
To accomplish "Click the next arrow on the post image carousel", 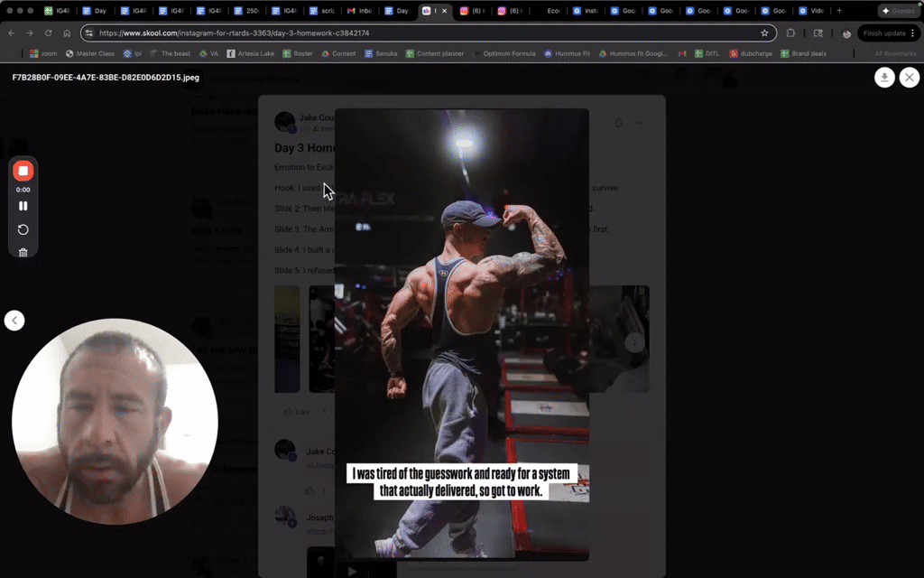I will coord(634,341).
